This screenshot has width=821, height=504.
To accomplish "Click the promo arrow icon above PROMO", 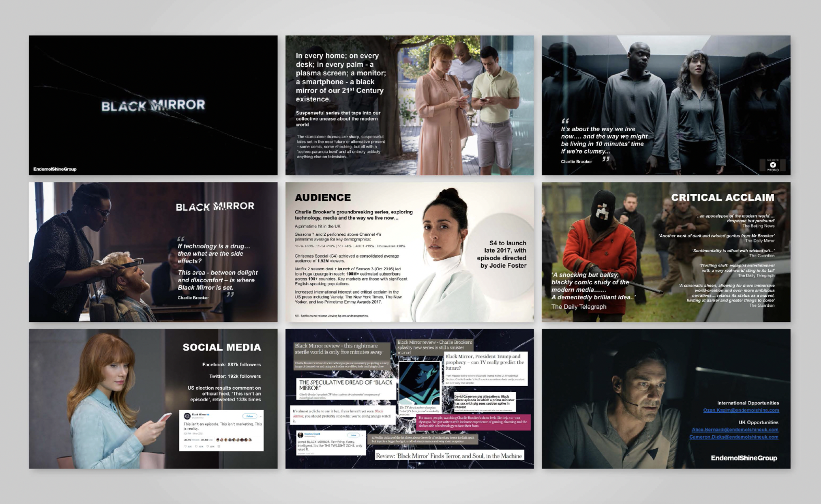I will [773, 164].
